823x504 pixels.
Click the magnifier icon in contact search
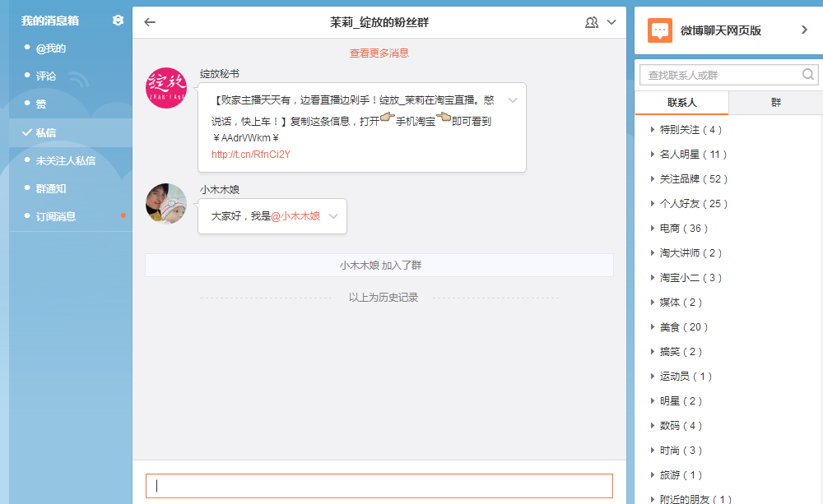807,74
